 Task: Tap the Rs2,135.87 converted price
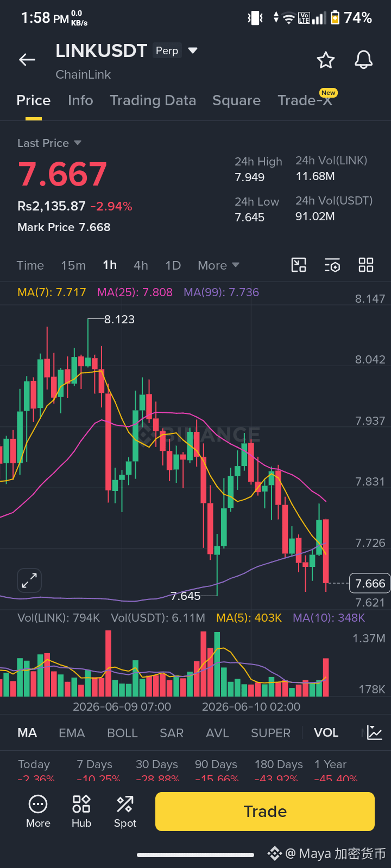pyautogui.click(x=52, y=206)
